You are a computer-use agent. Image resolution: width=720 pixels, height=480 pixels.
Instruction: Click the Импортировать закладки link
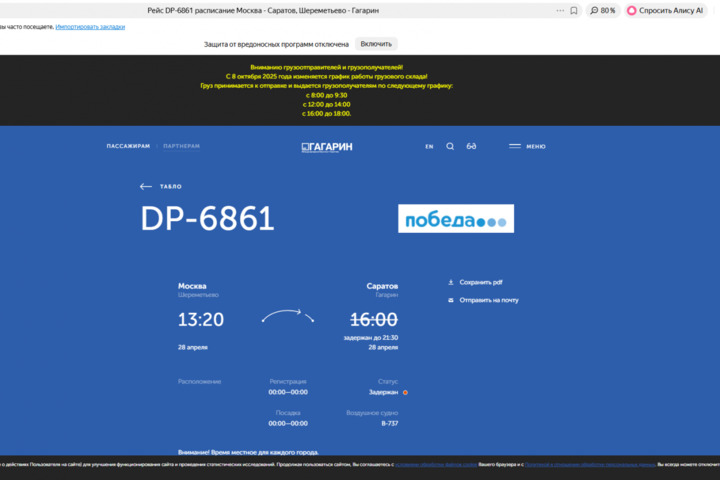pos(90,27)
